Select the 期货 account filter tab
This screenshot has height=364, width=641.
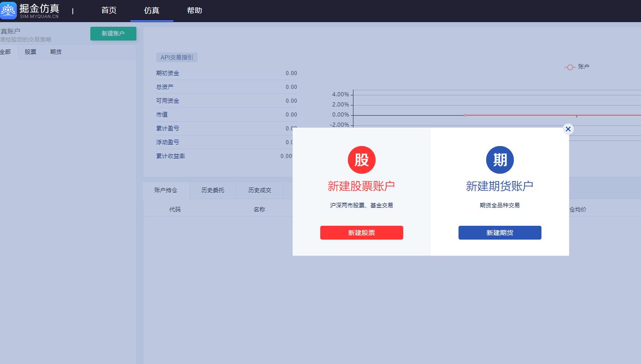[56, 52]
